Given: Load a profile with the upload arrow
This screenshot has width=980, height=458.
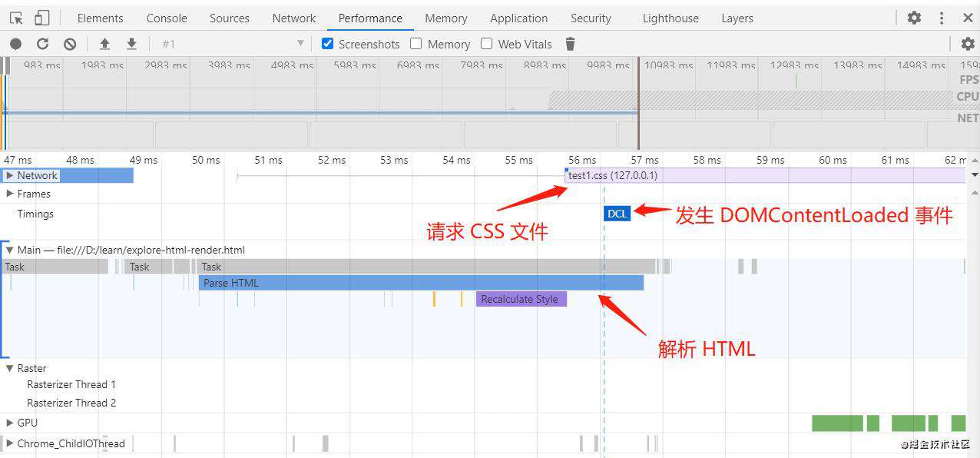Looking at the screenshot, I should pos(104,44).
